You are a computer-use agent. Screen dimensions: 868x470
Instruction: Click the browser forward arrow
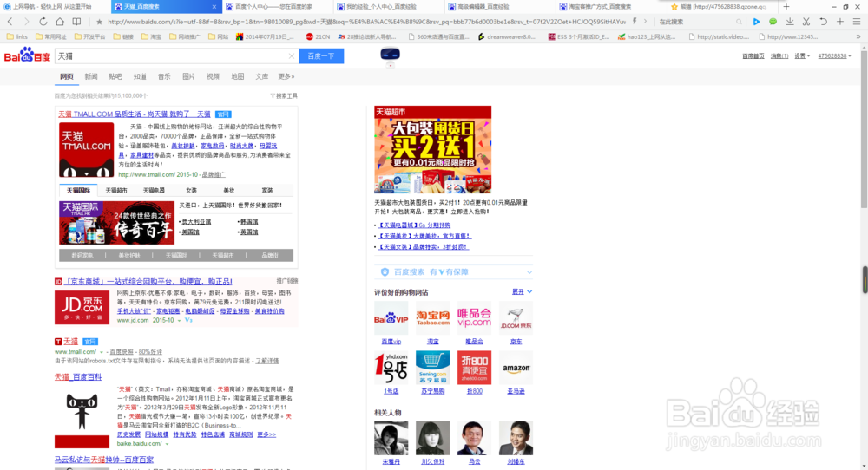point(26,22)
